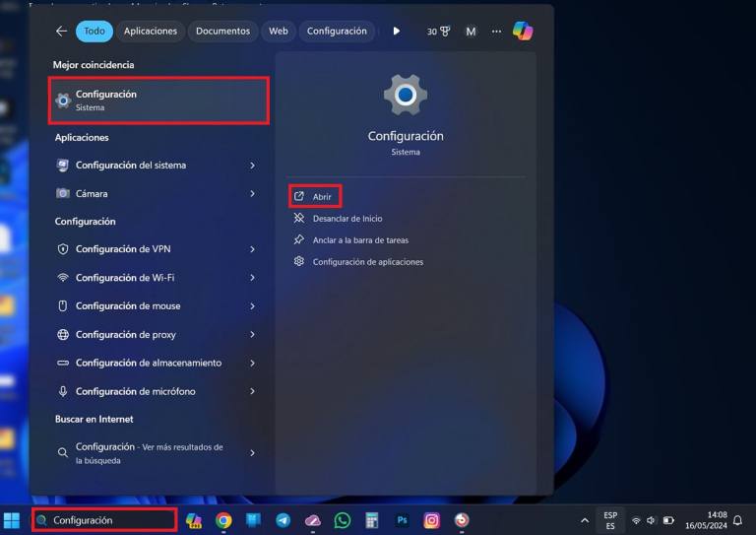
Task: Switch to the Aplicaciones filter tab
Action: point(151,32)
